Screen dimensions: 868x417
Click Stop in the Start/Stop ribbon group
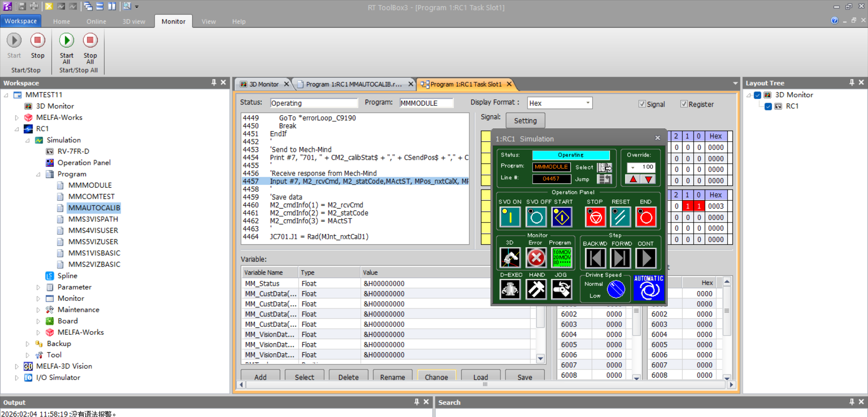38,46
